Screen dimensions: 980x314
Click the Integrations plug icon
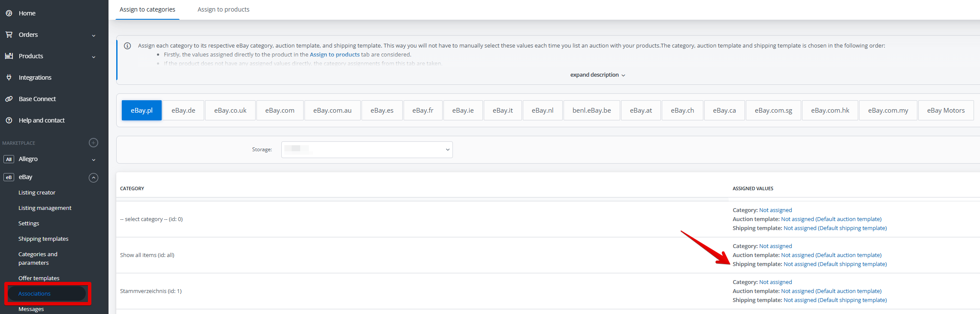coord(9,78)
